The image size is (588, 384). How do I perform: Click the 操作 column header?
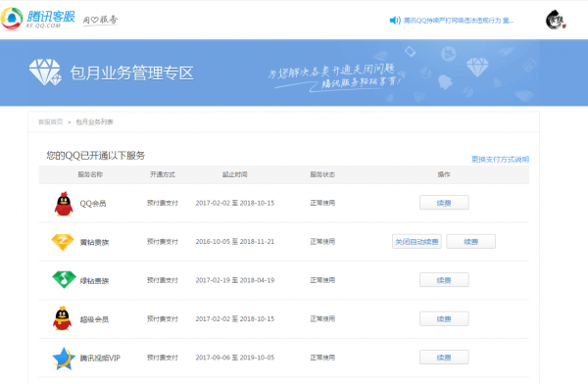(444, 174)
